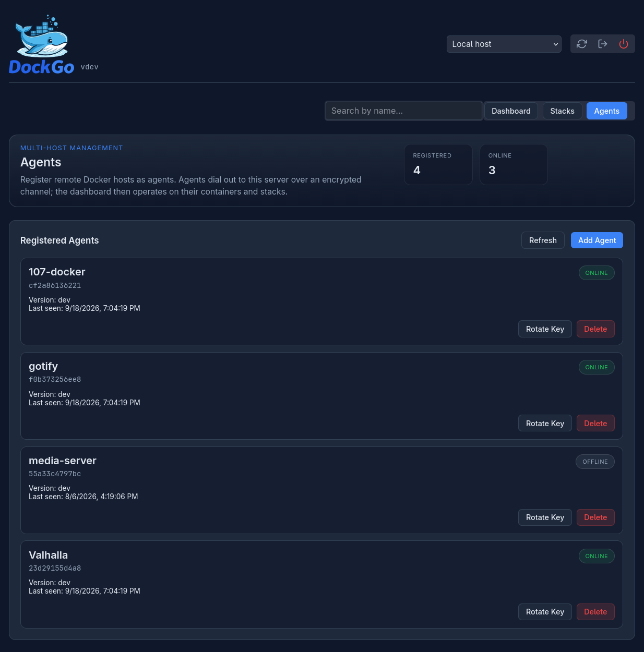This screenshot has width=644, height=652.
Task: Click the REGISTERED count card
Action: 438,165
